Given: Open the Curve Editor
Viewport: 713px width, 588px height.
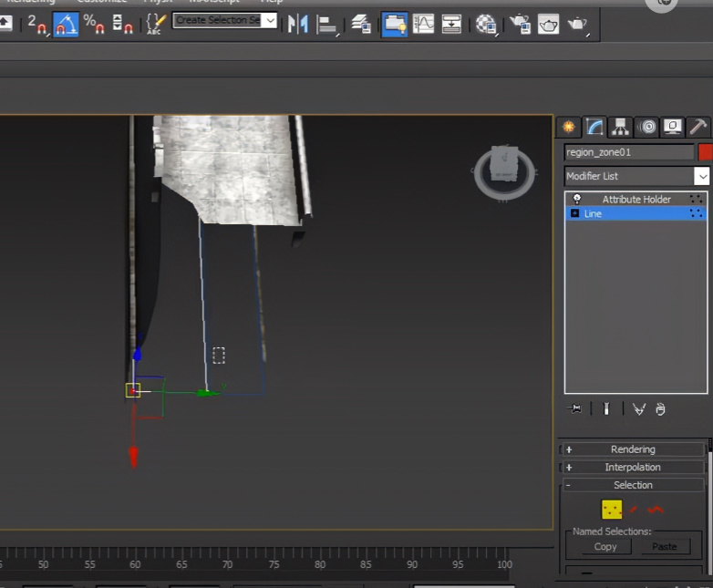Looking at the screenshot, I should [x=423, y=24].
